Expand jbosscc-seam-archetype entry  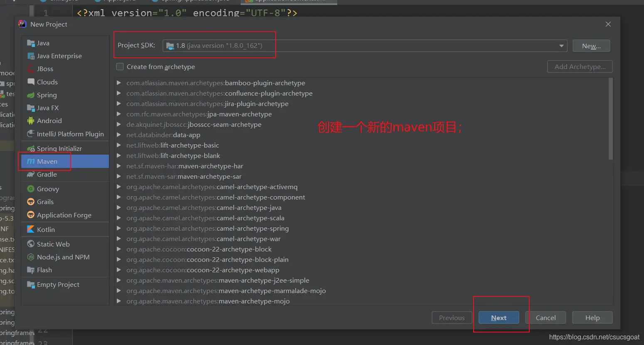pyautogui.click(x=119, y=124)
